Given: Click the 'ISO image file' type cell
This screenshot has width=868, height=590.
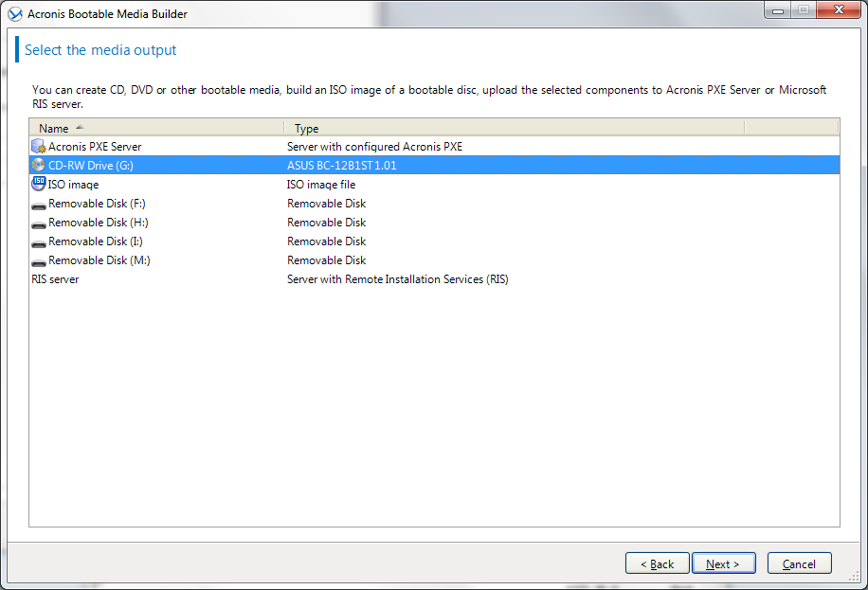Looking at the screenshot, I should [x=321, y=185].
